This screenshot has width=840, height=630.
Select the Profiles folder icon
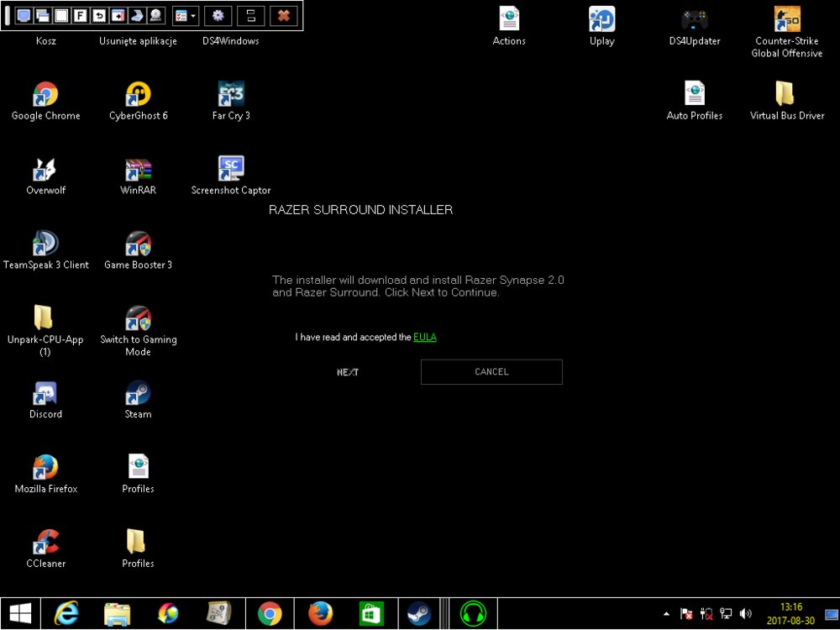(x=139, y=549)
